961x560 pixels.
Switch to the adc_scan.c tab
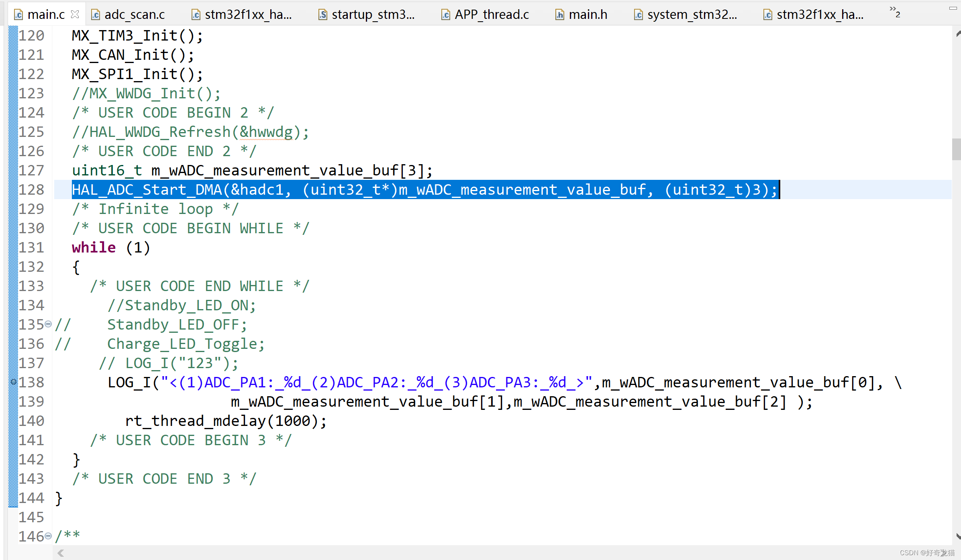(134, 14)
